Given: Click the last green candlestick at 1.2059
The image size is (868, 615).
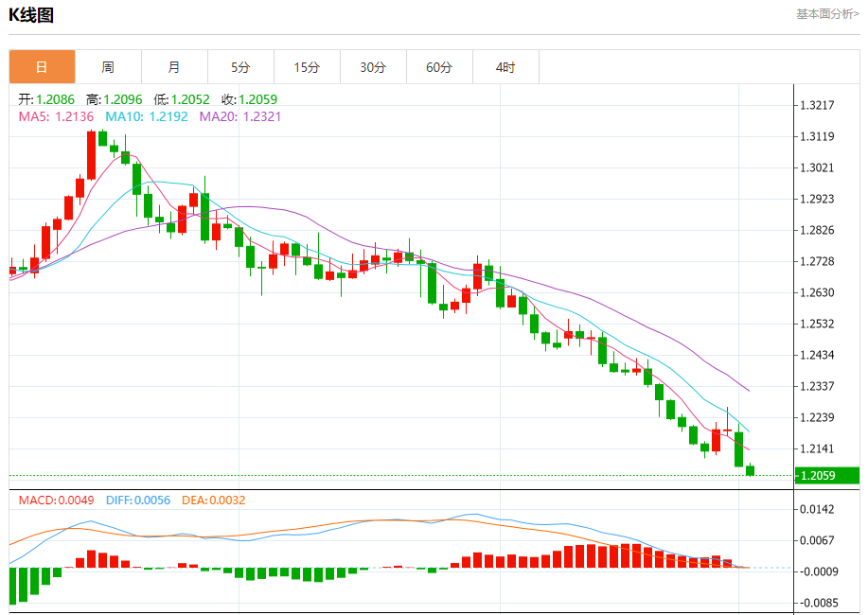Looking at the screenshot, I should [750, 470].
